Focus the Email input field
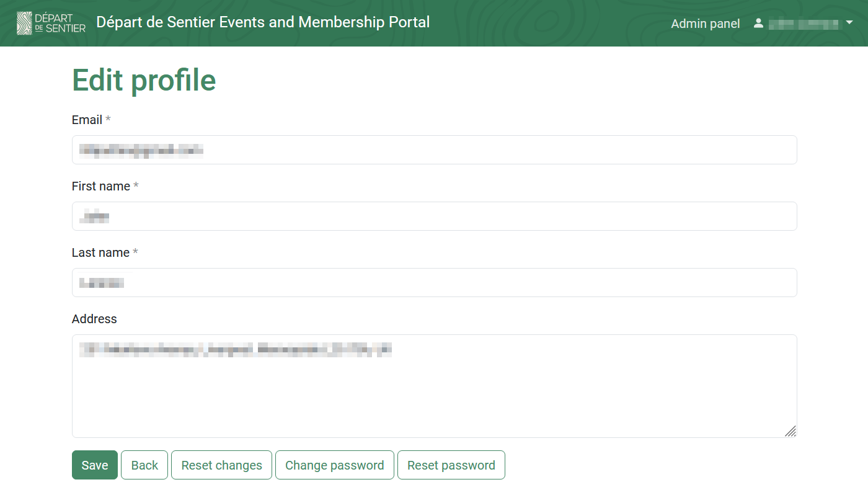868x495 pixels. coord(434,149)
